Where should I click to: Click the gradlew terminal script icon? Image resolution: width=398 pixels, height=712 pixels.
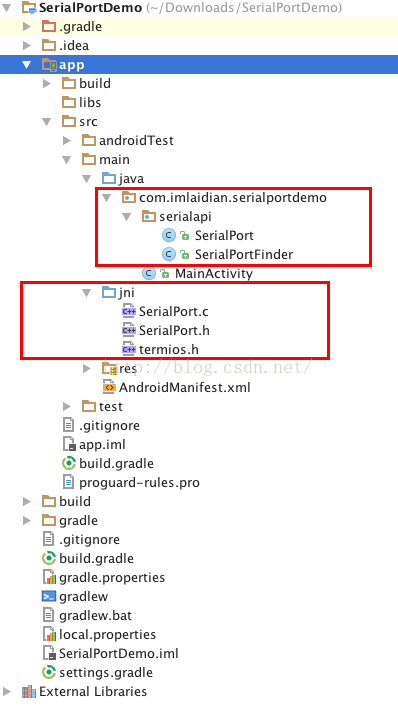[49, 596]
